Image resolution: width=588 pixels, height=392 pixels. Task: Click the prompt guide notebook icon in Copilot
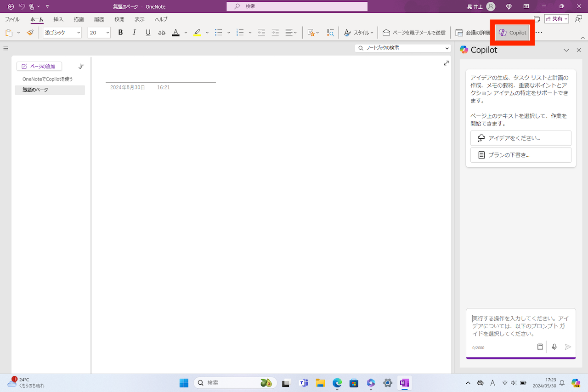pos(540,347)
